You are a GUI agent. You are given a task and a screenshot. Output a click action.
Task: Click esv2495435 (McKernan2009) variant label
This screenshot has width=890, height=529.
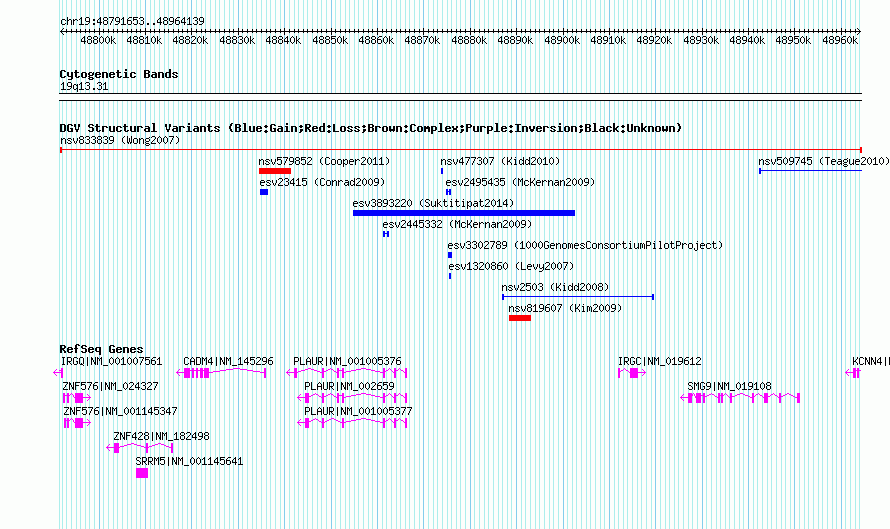[520, 182]
